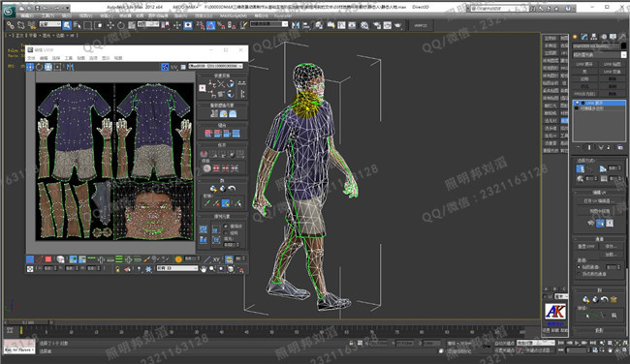Screen dimensions: 630x364
Task: Open reference coordinate system dropdown
Action: pos(148,24)
